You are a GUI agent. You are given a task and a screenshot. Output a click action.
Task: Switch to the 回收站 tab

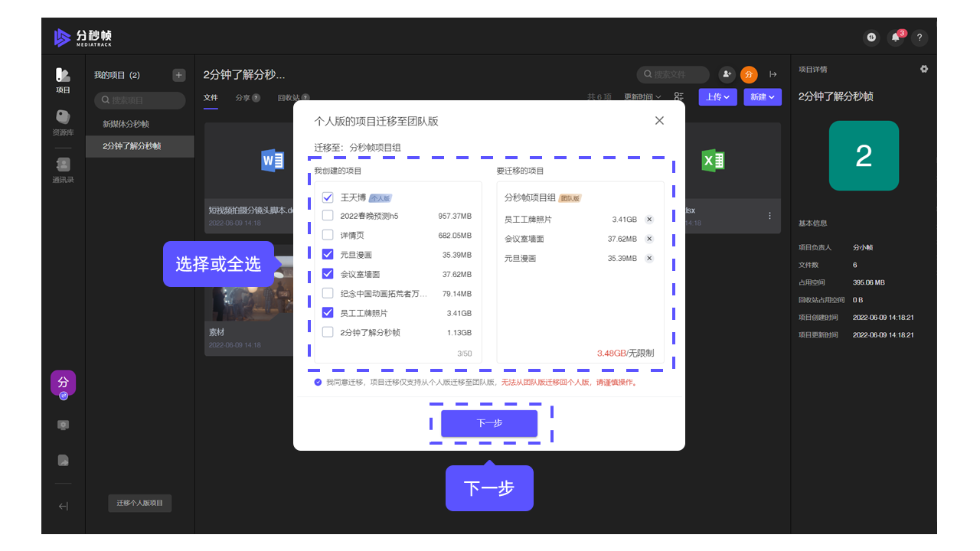coord(293,98)
